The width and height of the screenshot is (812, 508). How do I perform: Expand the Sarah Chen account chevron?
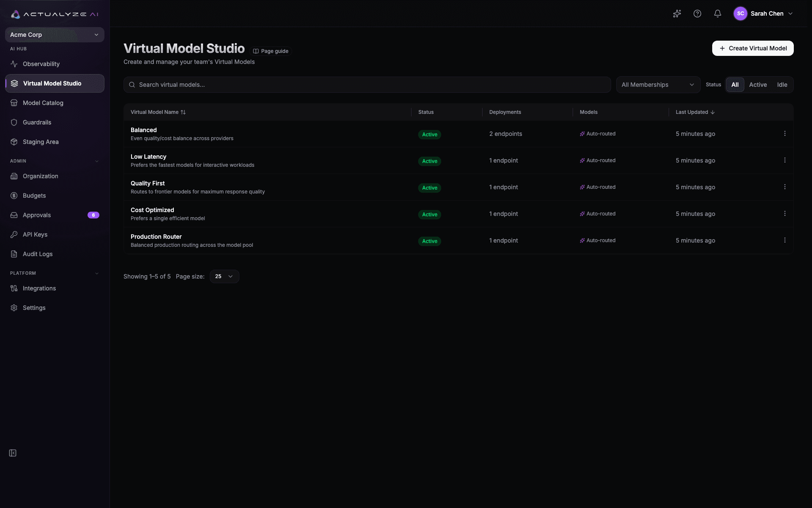(790, 14)
